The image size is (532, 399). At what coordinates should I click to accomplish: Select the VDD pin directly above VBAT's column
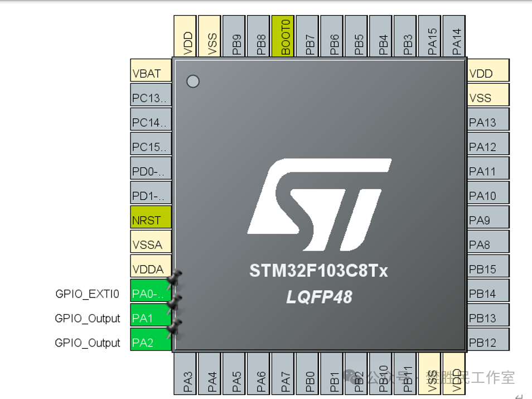coord(185,36)
